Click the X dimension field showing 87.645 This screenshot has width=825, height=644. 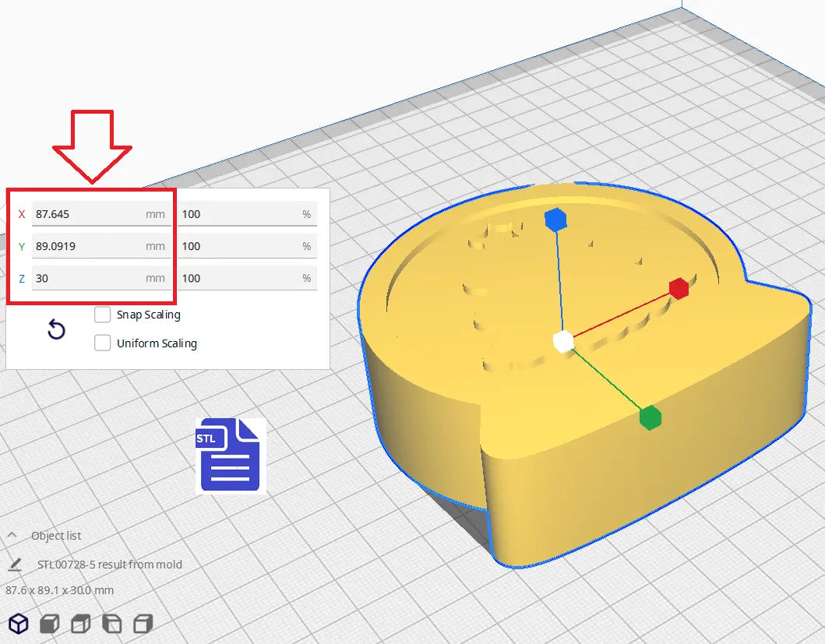tap(87, 213)
